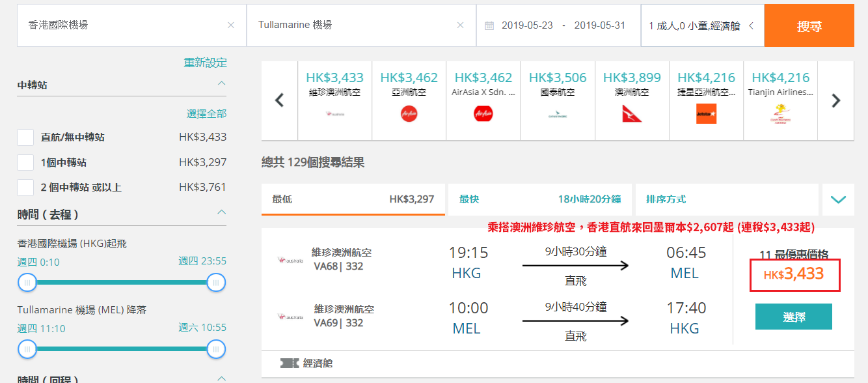
Task: Expand sort options with the down chevron
Action: point(838,199)
